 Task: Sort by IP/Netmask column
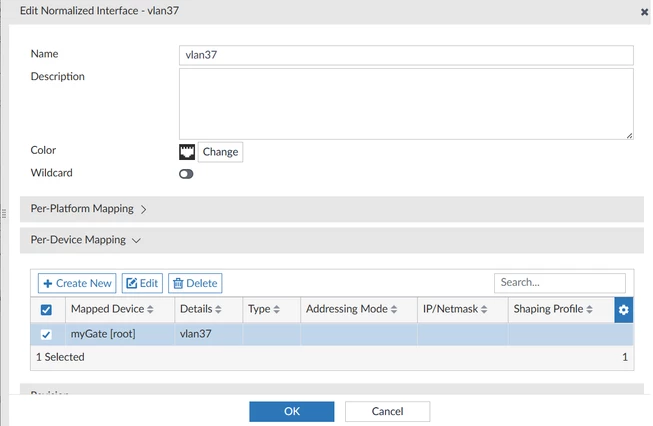coord(455,309)
